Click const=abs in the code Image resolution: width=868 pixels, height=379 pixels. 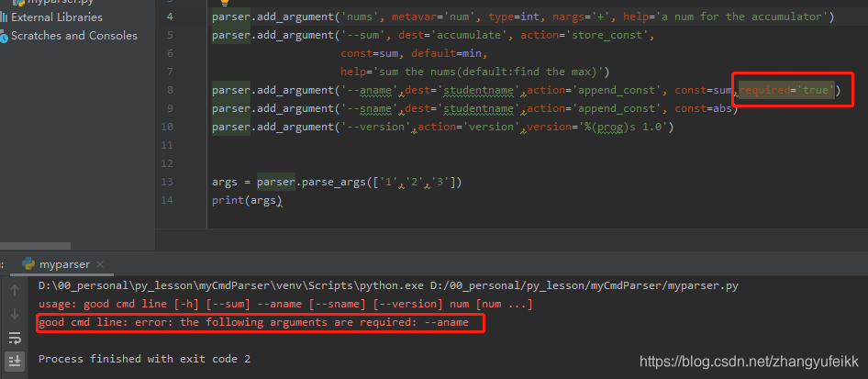click(x=703, y=108)
